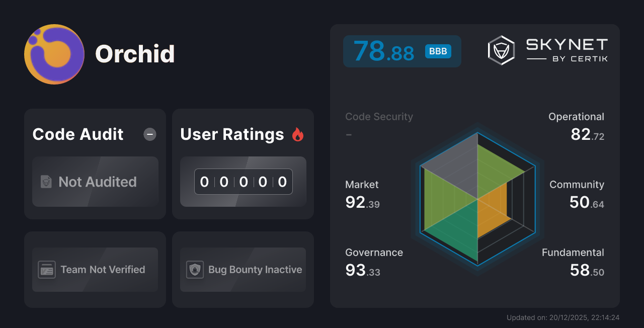This screenshot has height=328, width=644.
Task: Click the shield icon beside Not Audited
Action: [46, 182]
